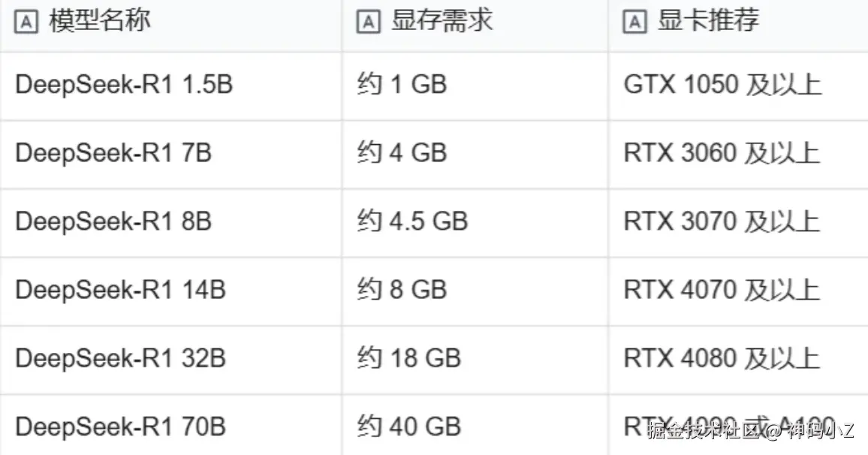Select the 显卡推荐 column header
Image resolution: width=868 pixels, height=455 pixels.
(708, 21)
